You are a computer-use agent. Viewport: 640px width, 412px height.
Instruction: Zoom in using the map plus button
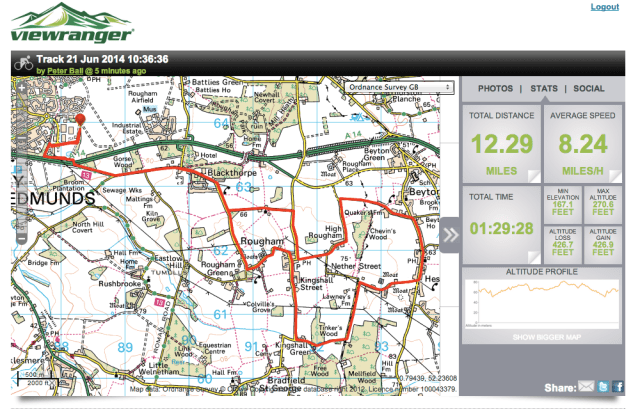pyautogui.click(x=19, y=86)
